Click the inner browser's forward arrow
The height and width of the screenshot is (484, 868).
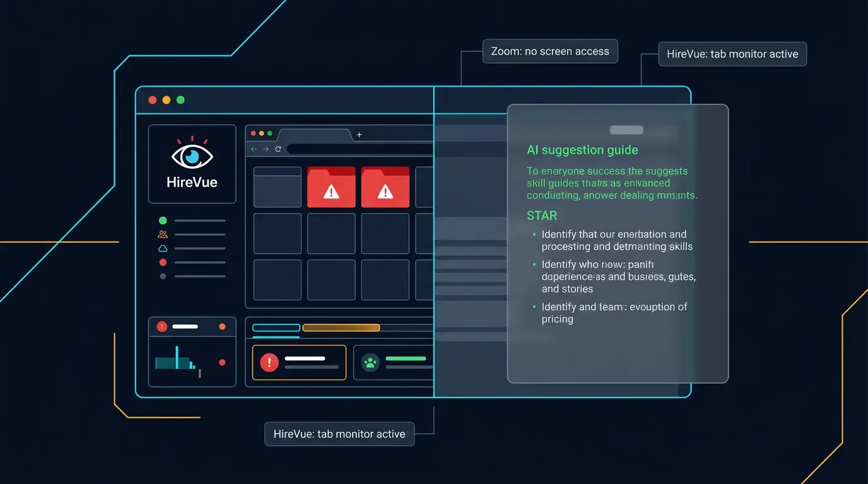coord(266,149)
